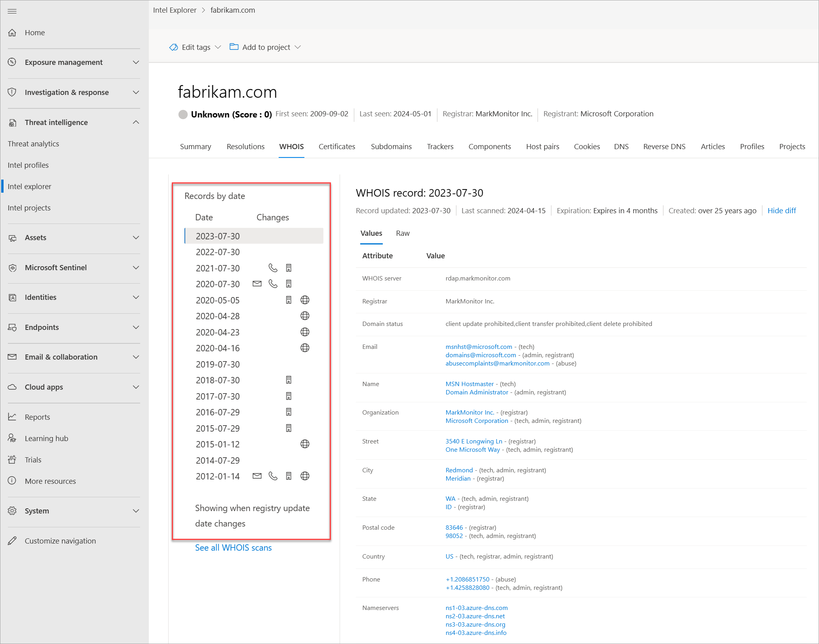Select the 2019-07-30 WHOIS record

tap(254, 364)
